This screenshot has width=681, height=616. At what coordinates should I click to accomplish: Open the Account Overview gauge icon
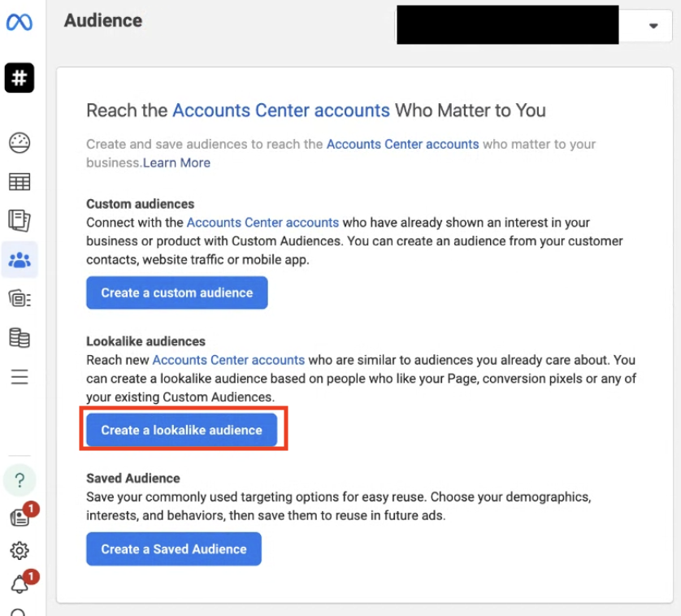pyautogui.click(x=20, y=144)
